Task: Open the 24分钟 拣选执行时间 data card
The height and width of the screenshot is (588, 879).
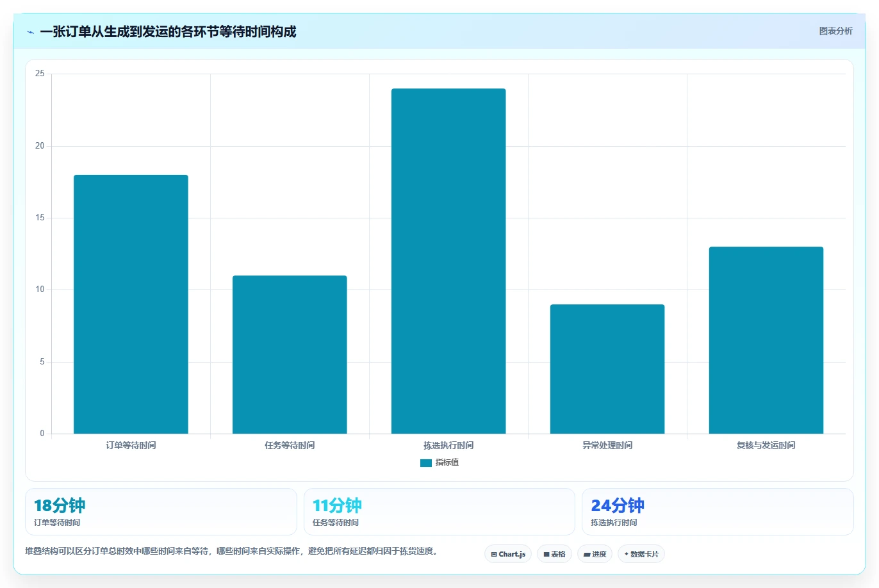Action: tap(718, 512)
